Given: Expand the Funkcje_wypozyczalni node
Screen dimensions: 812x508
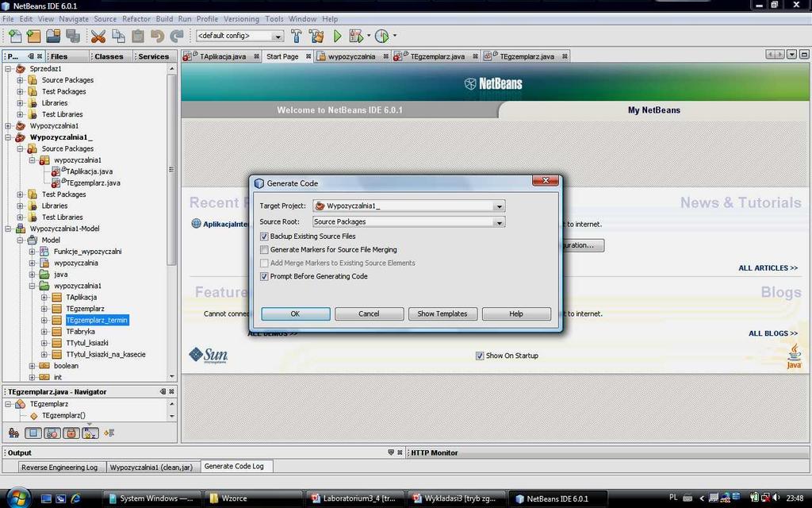Looking at the screenshot, I should tap(32, 252).
